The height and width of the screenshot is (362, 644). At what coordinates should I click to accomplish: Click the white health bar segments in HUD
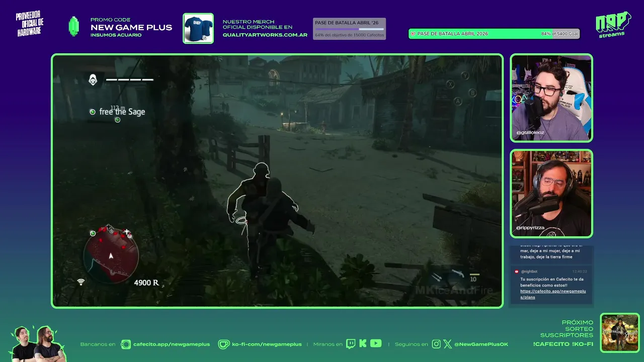[129, 79]
